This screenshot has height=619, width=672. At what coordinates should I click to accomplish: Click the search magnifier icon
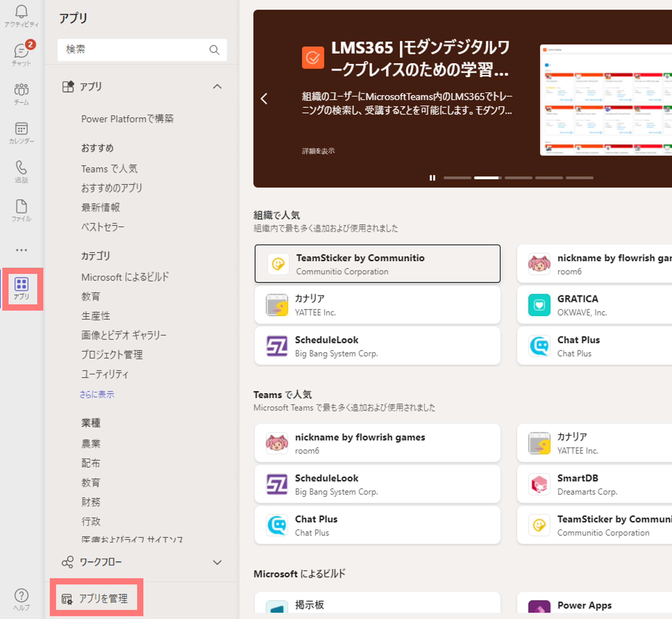coord(214,50)
